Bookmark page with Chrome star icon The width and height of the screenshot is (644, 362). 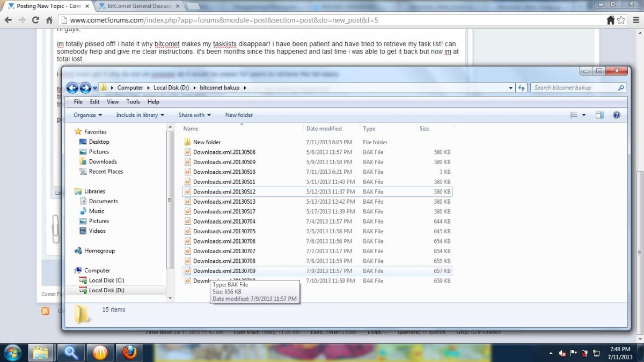click(x=621, y=20)
